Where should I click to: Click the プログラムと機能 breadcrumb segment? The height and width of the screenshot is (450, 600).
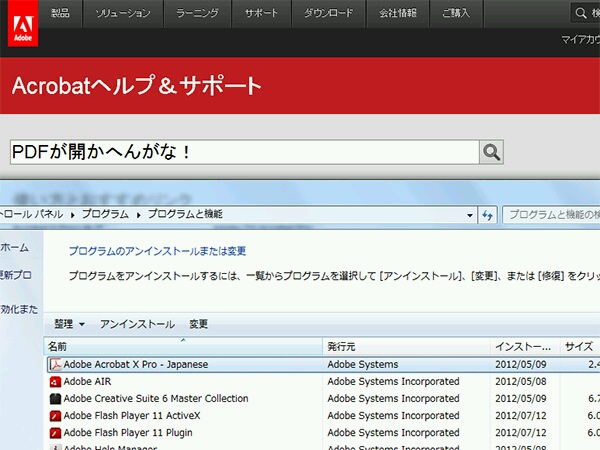coord(185,214)
